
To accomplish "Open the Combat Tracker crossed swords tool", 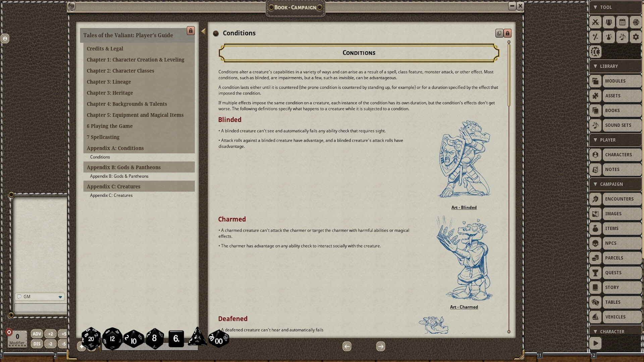I will 595,22.
